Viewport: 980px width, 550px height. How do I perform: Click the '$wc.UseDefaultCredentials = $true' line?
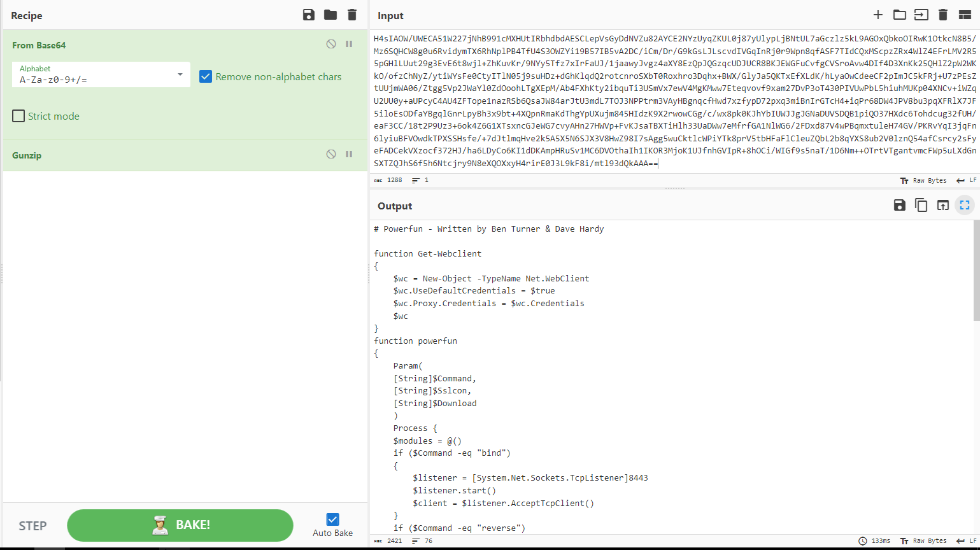(474, 291)
